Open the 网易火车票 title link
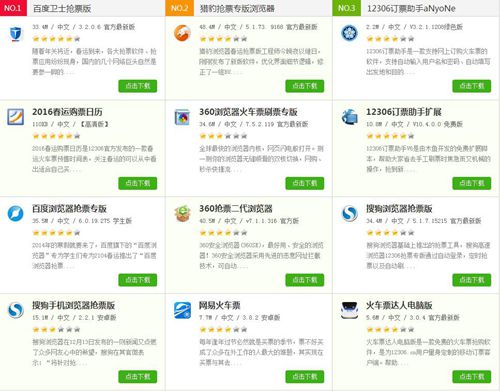 pos(220,305)
